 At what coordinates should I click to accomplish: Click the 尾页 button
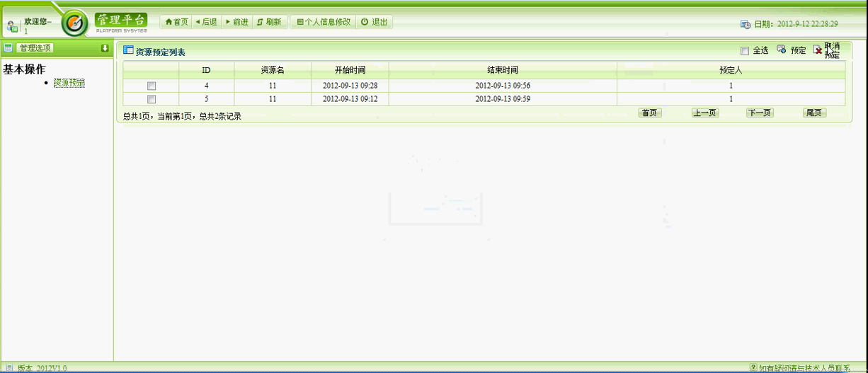(814, 113)
